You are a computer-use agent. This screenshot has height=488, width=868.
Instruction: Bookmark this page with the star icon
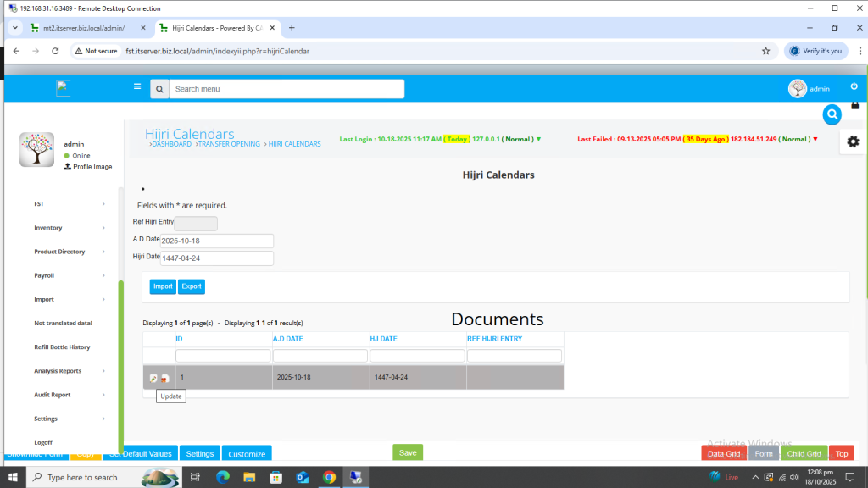point(765,51)
